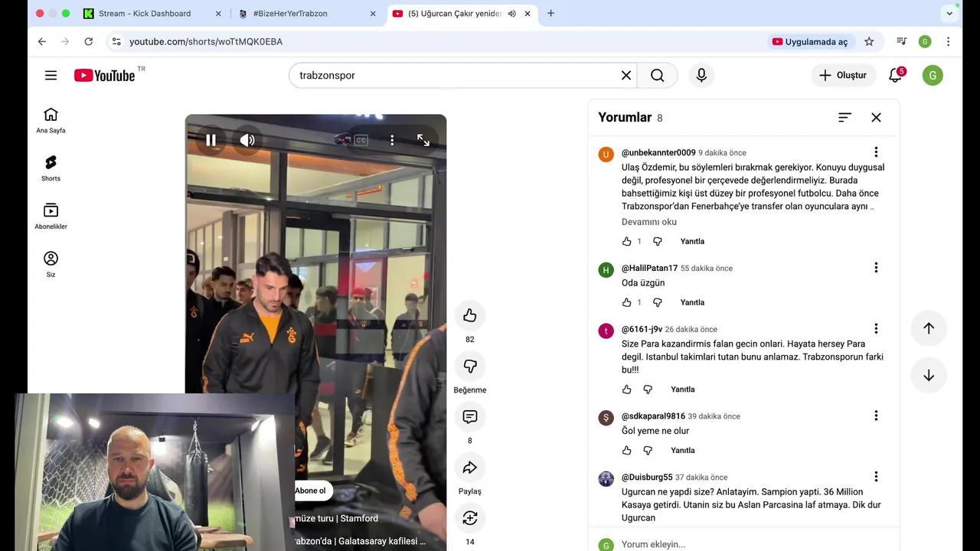Viewport: 980px width, 551px height.
Task: Close the #BizeHerYerTrabzon tab
Action: [x=373, y=14]
